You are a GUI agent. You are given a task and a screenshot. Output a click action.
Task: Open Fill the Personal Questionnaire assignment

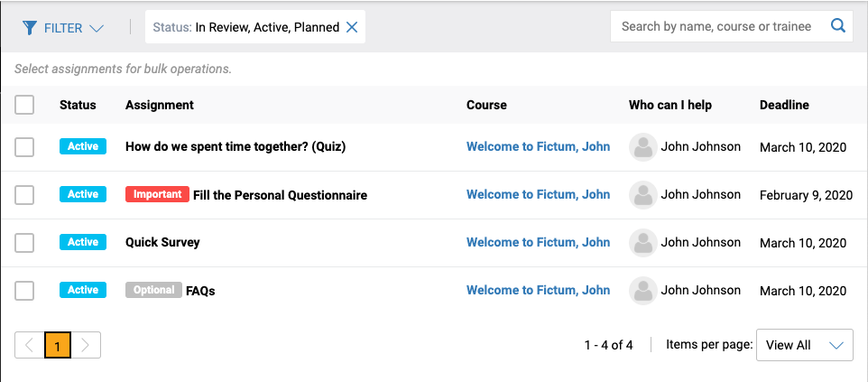point(280,195)
